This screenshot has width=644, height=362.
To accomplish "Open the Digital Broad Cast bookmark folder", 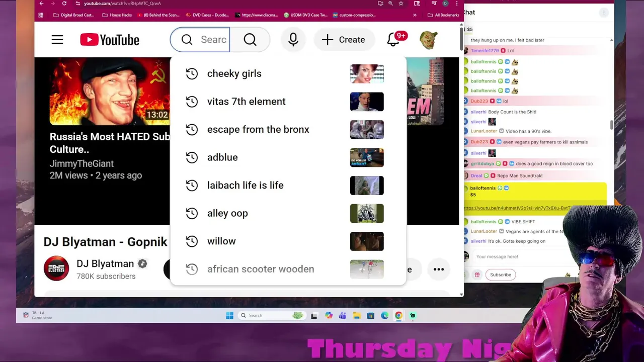I will tap(73, 15).
